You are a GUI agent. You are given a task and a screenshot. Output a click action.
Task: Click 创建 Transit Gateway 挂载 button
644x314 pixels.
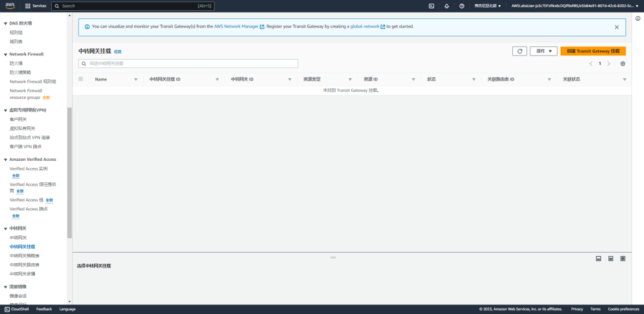(x=593, y=51)
